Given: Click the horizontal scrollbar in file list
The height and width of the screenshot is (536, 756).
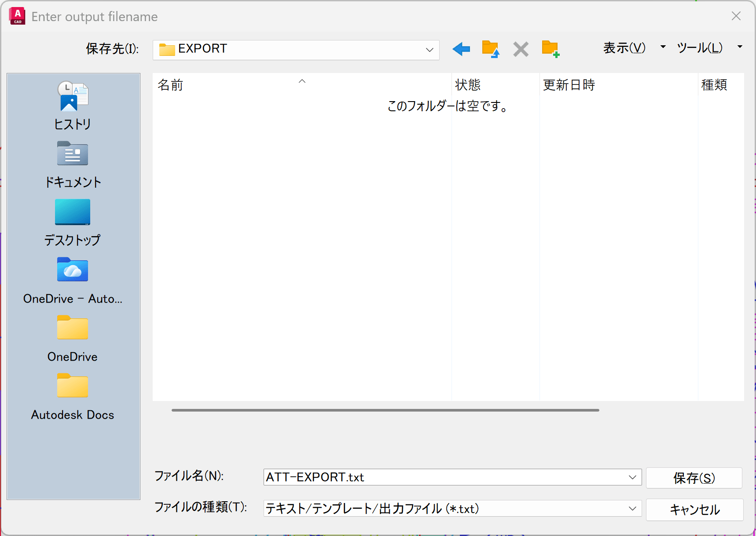Looking at the screenshot, I should [x=385, y=410].
